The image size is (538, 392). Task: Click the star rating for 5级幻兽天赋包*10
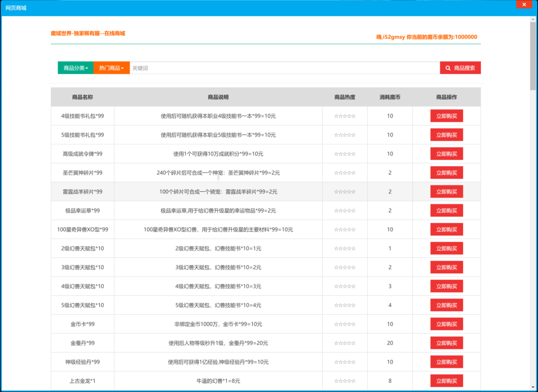click(345, 305)
